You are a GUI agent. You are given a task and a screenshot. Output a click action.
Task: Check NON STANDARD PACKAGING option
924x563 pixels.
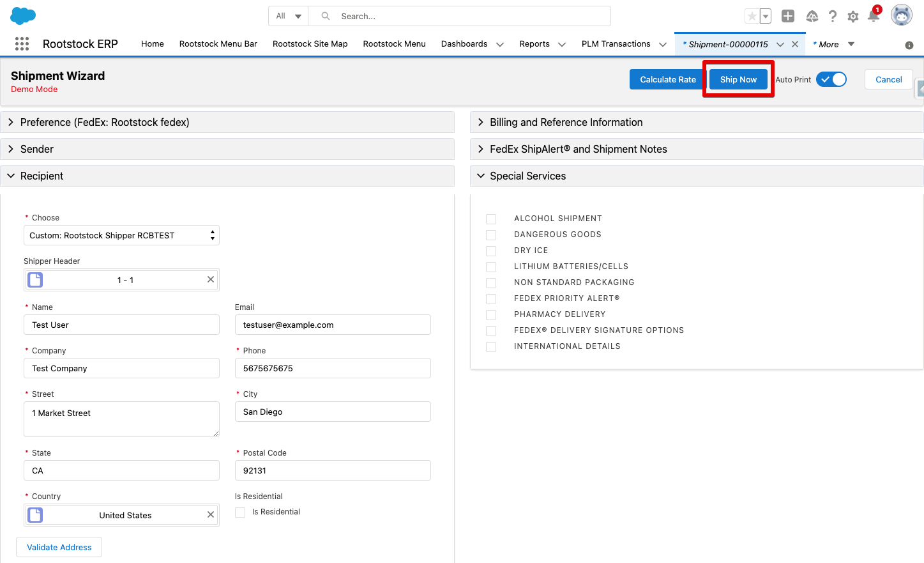click(491, 283)
